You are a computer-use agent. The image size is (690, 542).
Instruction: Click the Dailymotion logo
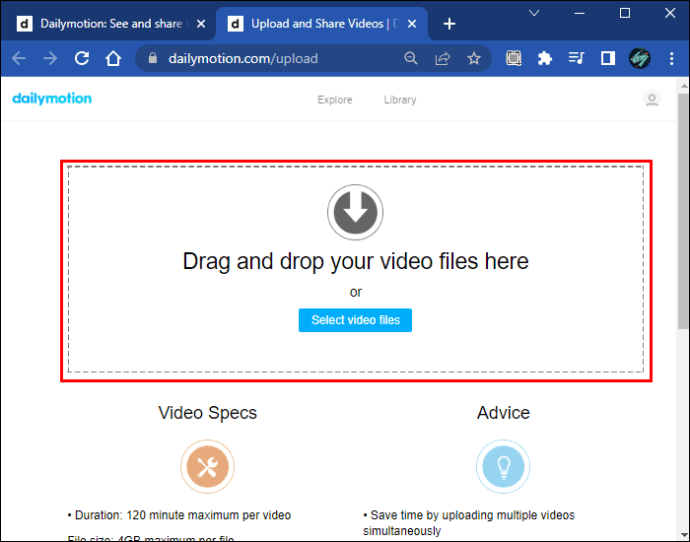tap(52, 99)
